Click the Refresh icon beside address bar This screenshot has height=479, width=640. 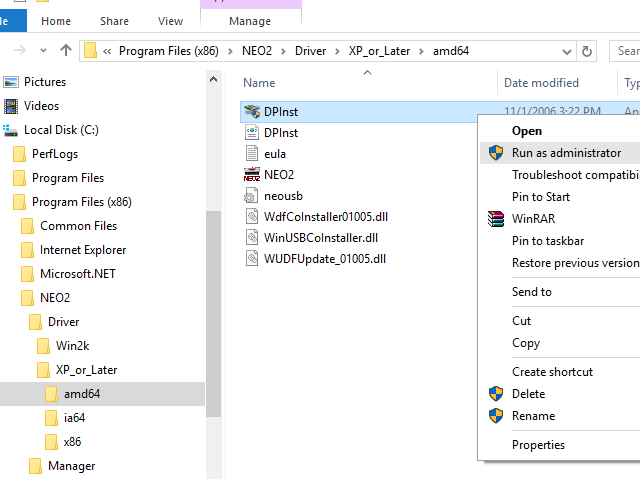coord(587,50)
